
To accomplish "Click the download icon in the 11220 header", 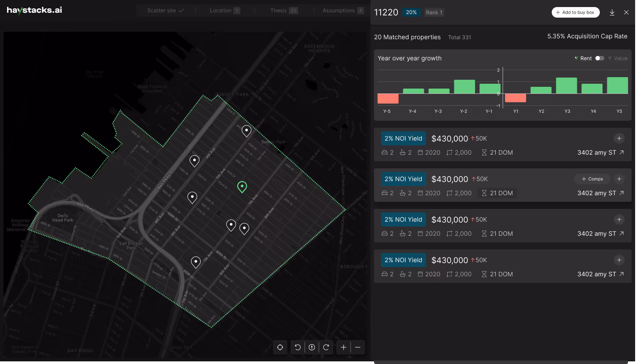I will coord(612,12).
